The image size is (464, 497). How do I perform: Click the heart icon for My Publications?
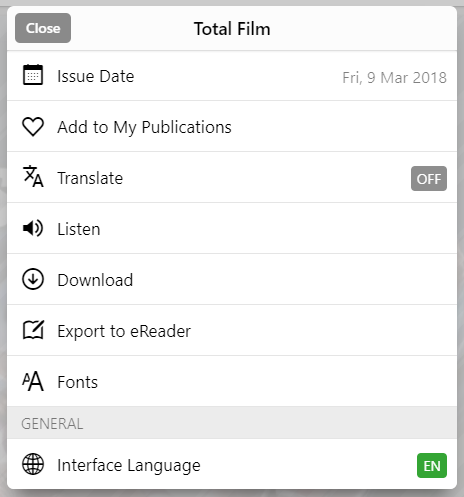point(33,127)
